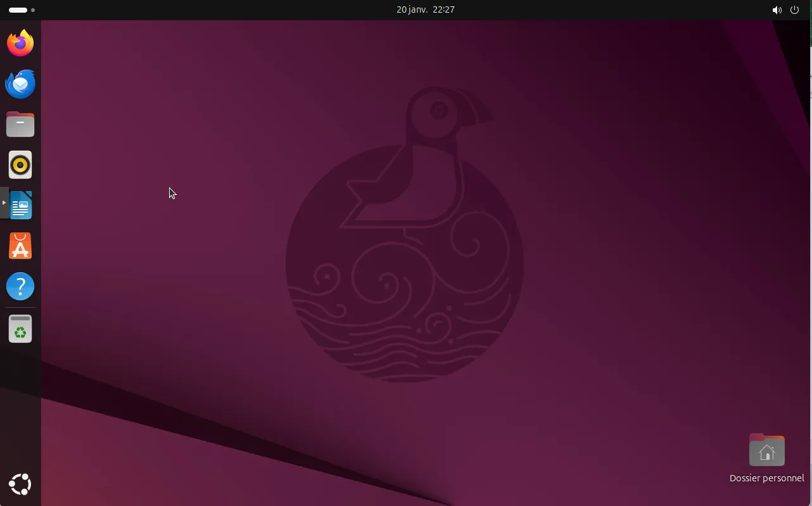Click the "20 janv." date in top bar

pyautogui.click(x=410, y=9)
